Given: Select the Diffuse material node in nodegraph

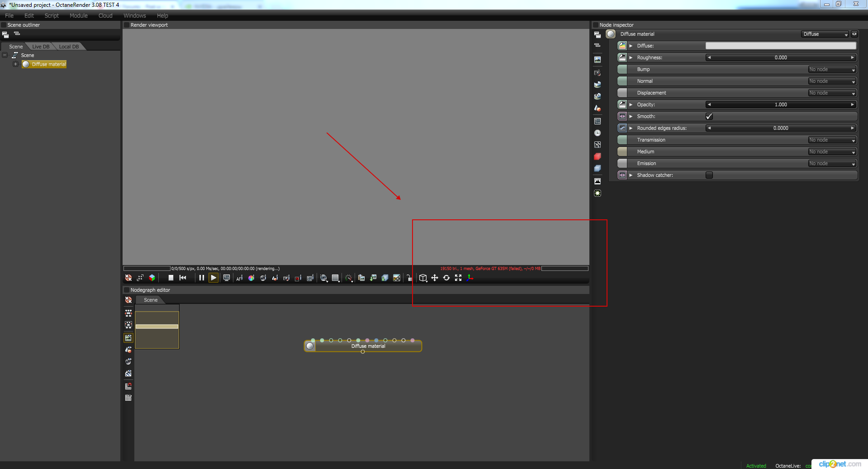Looking at the screenshot, I should click(363, 346).
